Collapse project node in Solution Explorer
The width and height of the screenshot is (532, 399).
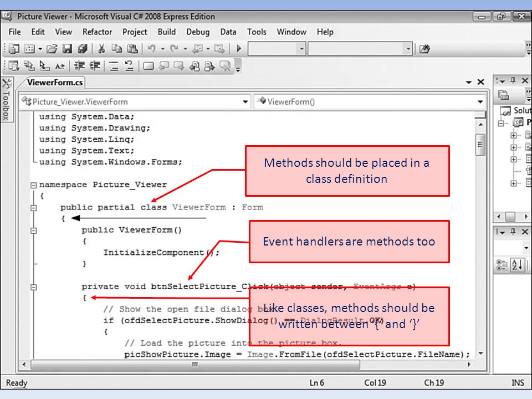coord(501,124)
